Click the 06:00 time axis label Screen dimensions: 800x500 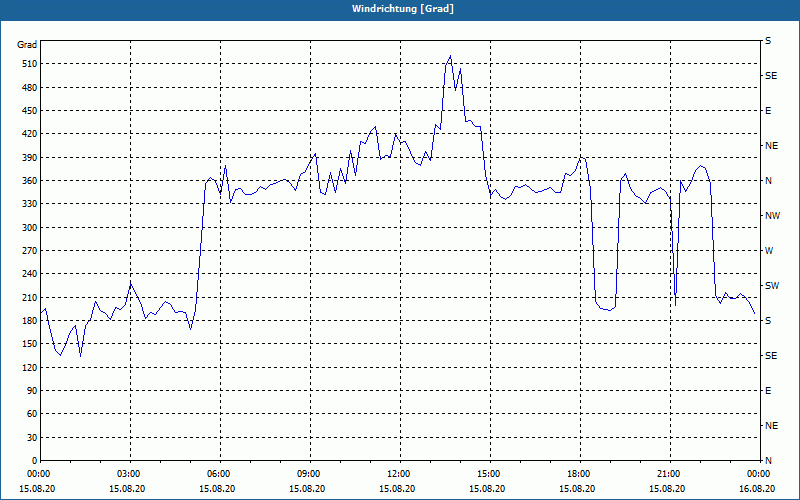click(220, 474)
